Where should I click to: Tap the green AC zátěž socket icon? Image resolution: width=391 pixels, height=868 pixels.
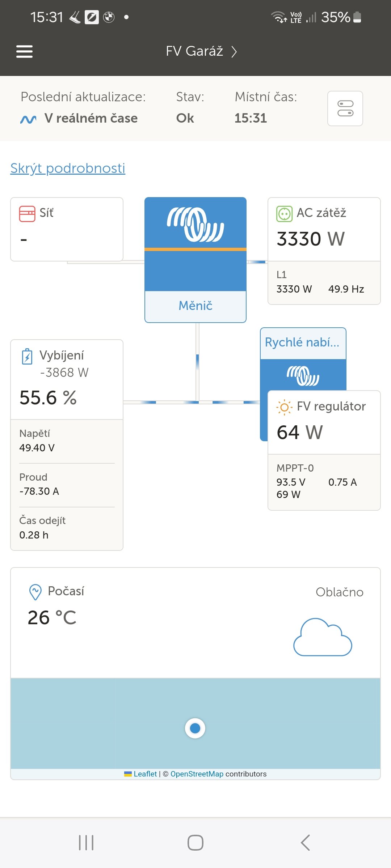(284, 214)
